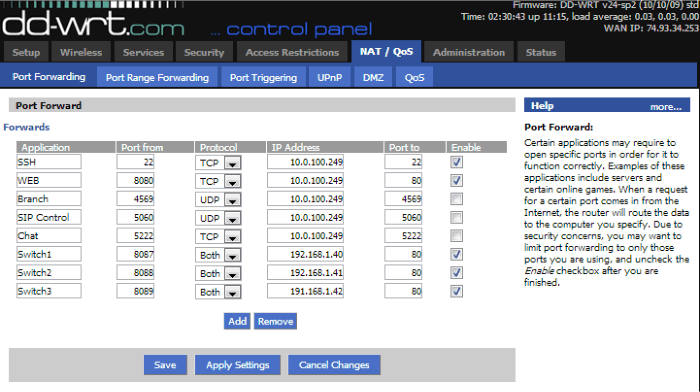Toggle Enable checkbox for WEB forward

point(456,181)
